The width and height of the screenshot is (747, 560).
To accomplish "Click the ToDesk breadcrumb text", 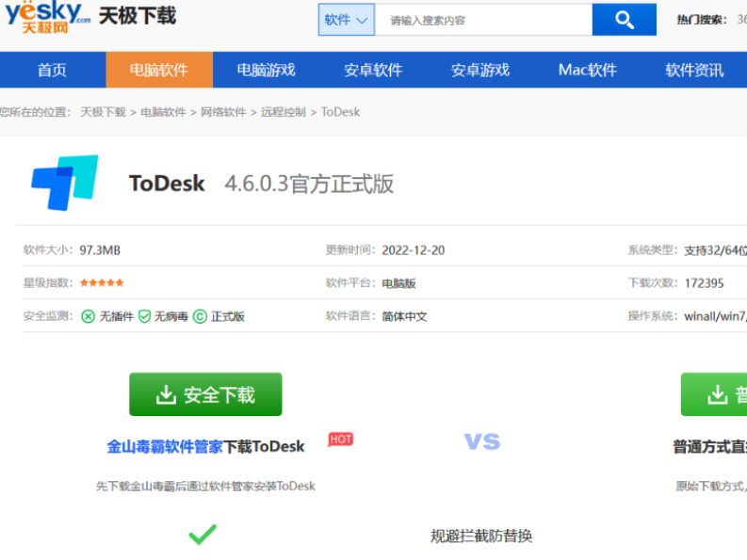I will [340, 112].
